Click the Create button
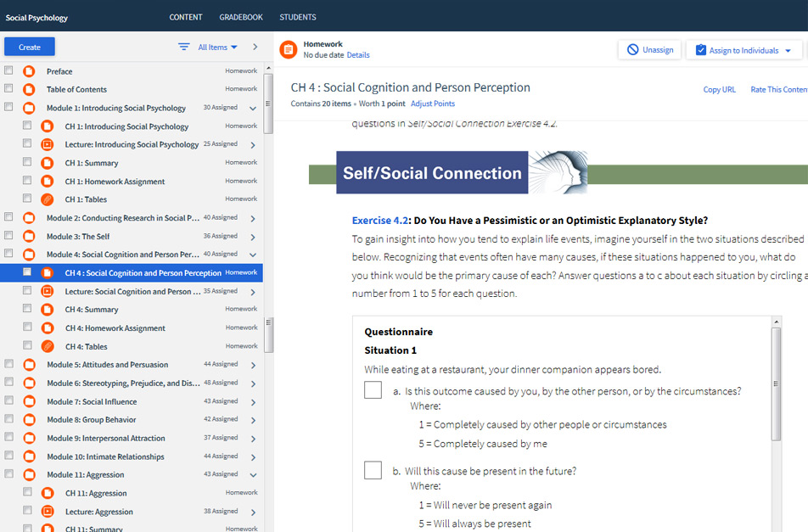 point(30,47)
